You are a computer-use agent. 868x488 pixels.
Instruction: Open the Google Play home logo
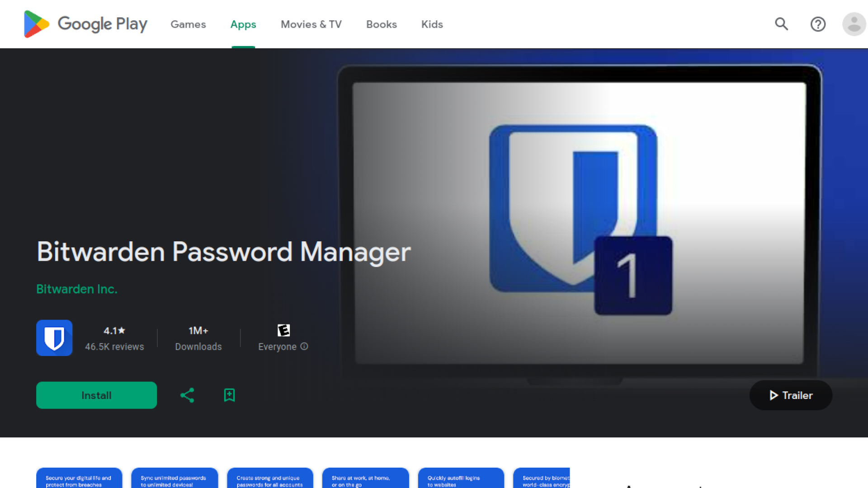tap(85, 24)
